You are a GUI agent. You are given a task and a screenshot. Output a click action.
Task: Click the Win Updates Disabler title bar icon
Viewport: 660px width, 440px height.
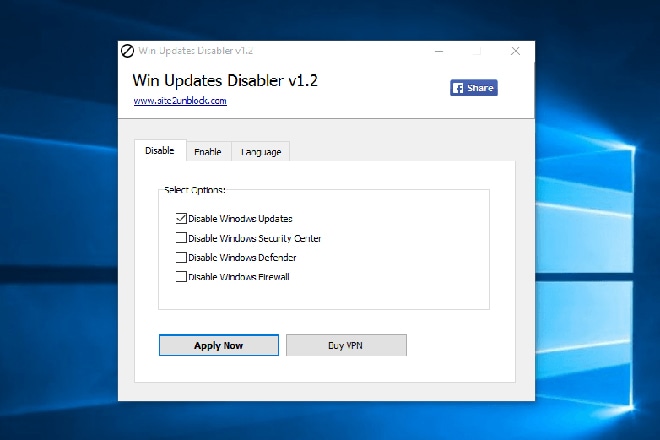point(127,51)
